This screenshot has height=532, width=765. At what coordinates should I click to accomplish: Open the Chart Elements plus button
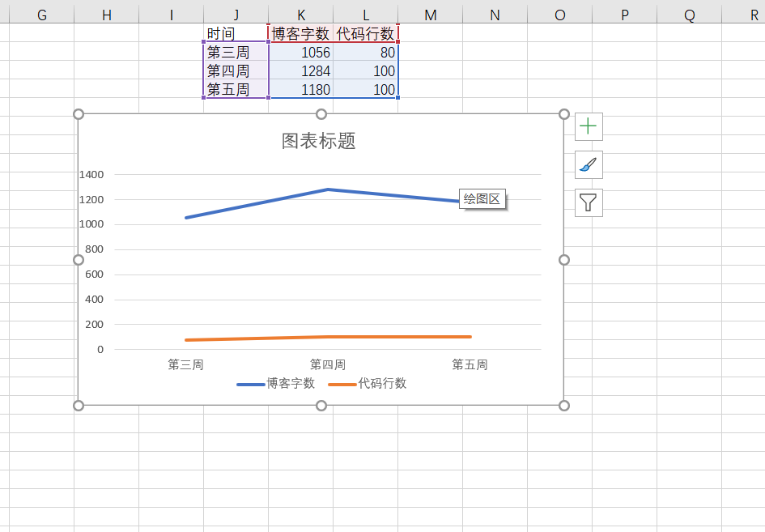pyautogui.click(x=589, y=126)
